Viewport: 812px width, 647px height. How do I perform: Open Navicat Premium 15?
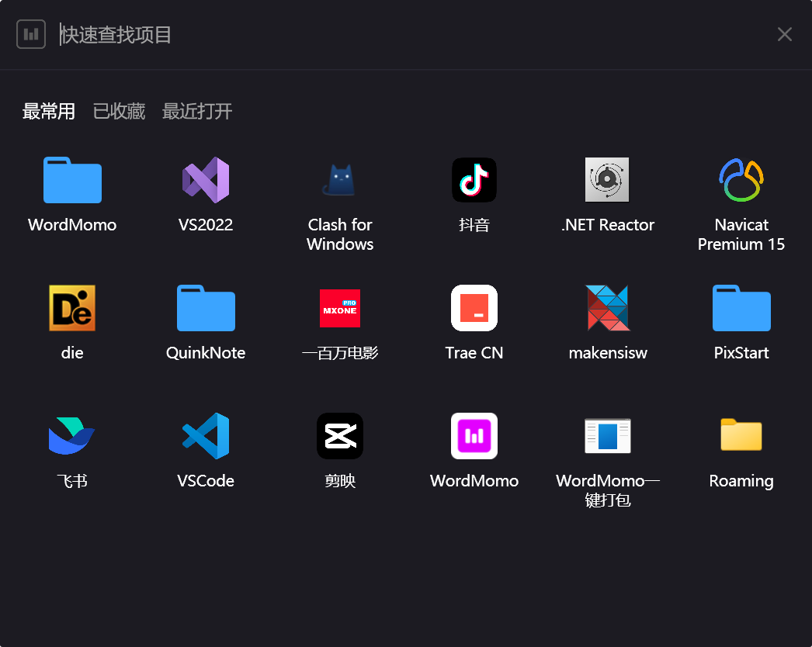click(x=741, y=180)
